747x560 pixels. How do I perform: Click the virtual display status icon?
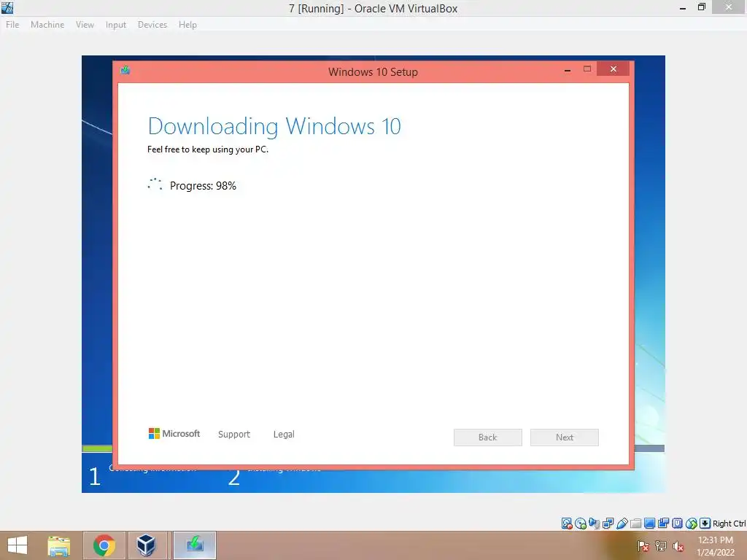pyautogui.click(x=649, y=524)
